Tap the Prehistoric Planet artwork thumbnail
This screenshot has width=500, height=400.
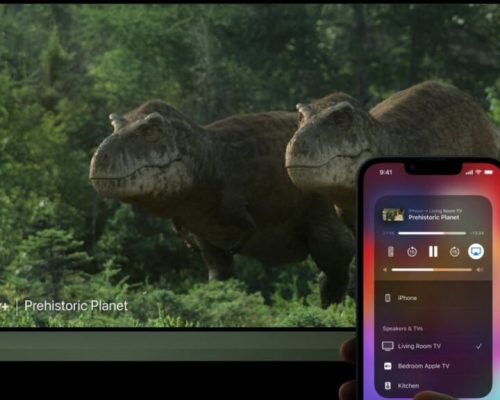tap(393, 215)
